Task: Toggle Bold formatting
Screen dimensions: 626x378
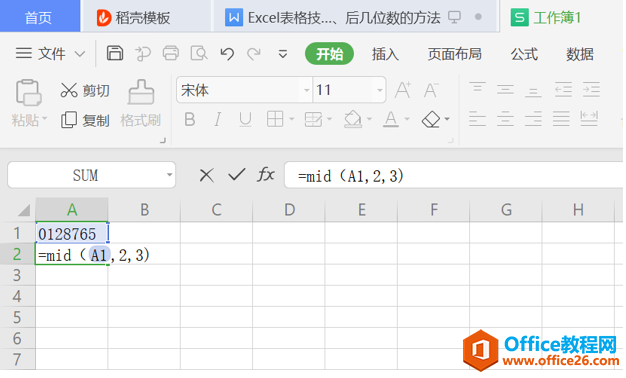Action: click(x=190, y=119)
